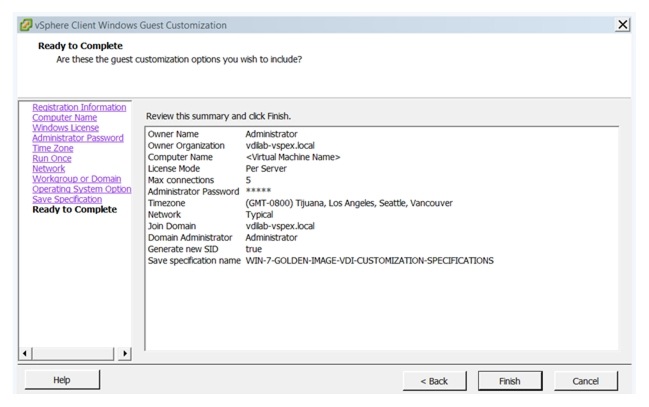Select License Mode value Per Server

coord(266,169)
